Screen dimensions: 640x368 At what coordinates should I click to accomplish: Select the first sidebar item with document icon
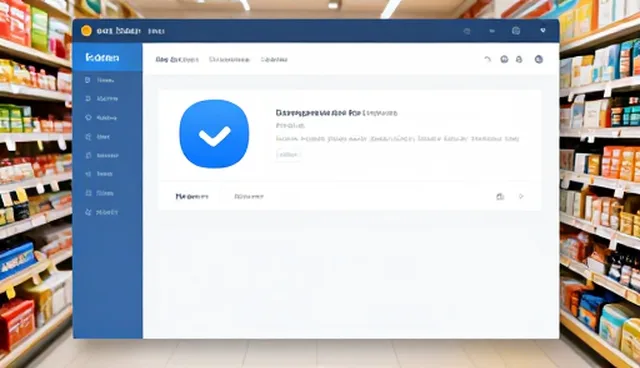[100, 80]
